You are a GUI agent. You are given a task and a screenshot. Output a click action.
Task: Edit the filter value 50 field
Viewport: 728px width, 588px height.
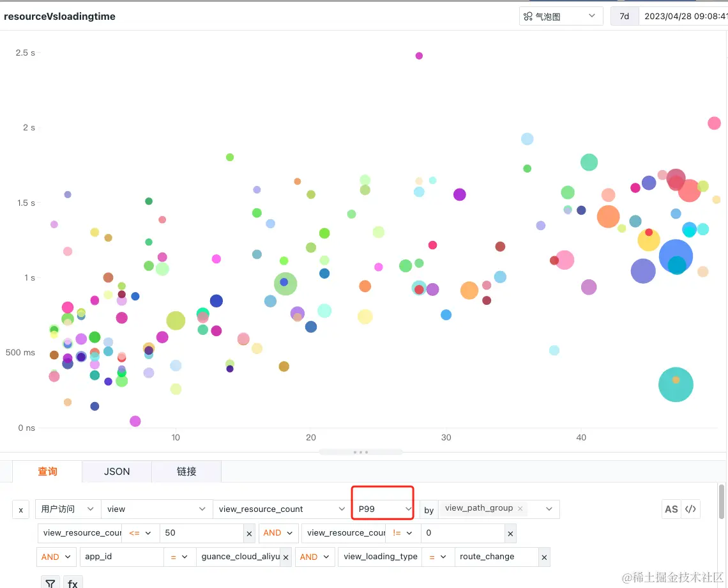(202, 533)
